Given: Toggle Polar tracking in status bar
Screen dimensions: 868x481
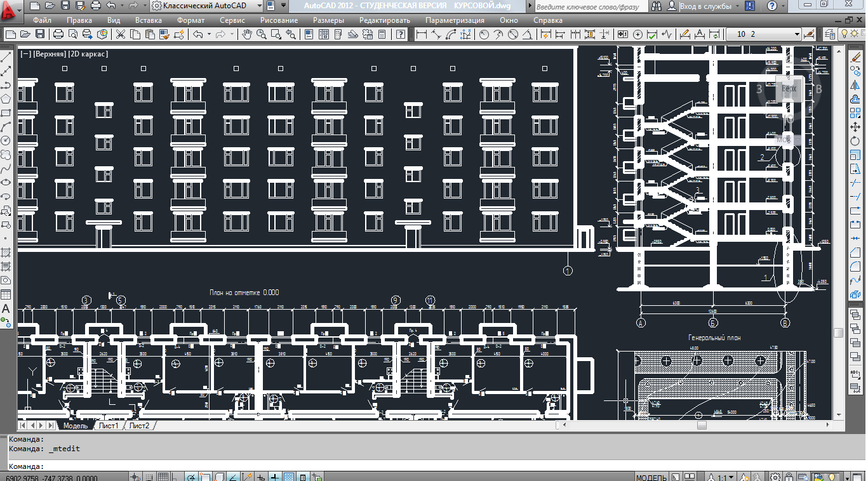Looking at the screenshot, I should [x=192, y=477].
